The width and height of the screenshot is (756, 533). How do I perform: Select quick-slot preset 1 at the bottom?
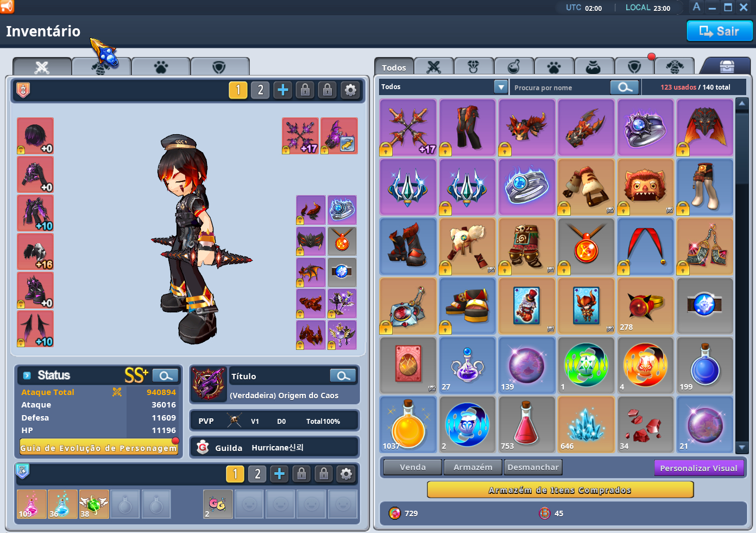[235, 474]
